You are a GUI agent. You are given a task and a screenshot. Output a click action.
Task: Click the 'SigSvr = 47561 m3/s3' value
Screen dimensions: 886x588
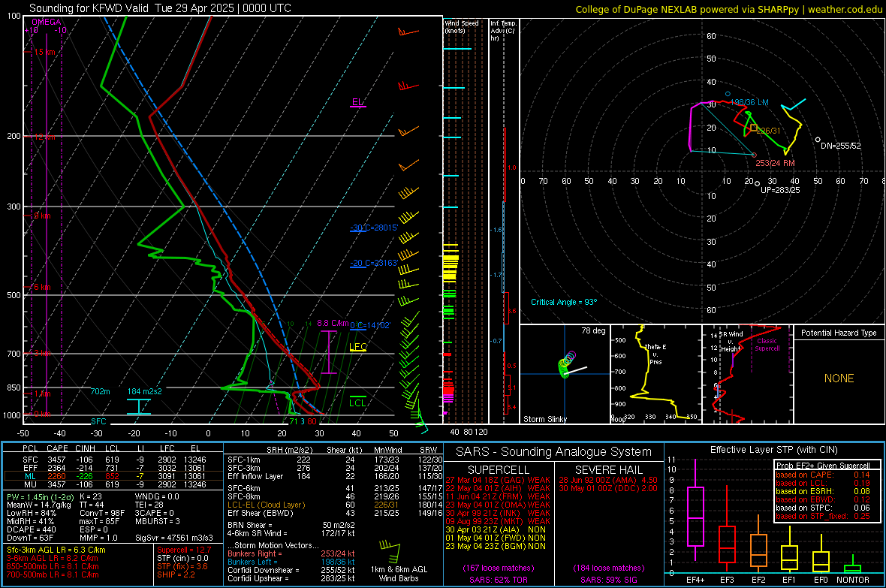(x=174, y=538)
